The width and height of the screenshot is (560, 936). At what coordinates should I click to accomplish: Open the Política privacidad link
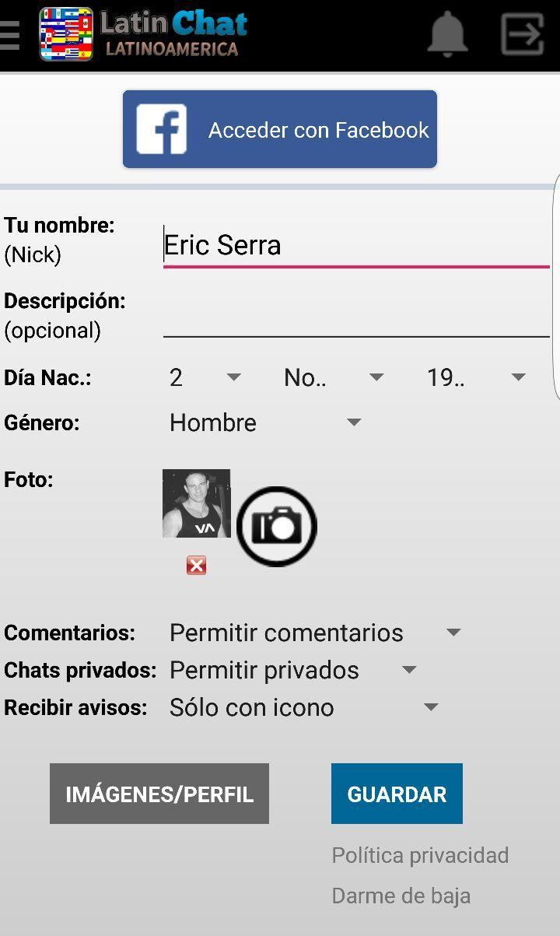coord(420,855)
